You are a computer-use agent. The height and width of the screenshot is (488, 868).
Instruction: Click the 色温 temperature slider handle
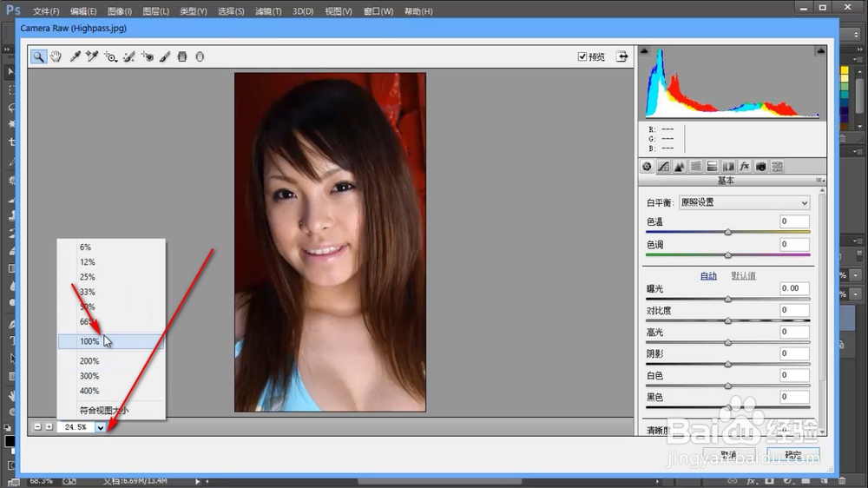coord(728,232)
